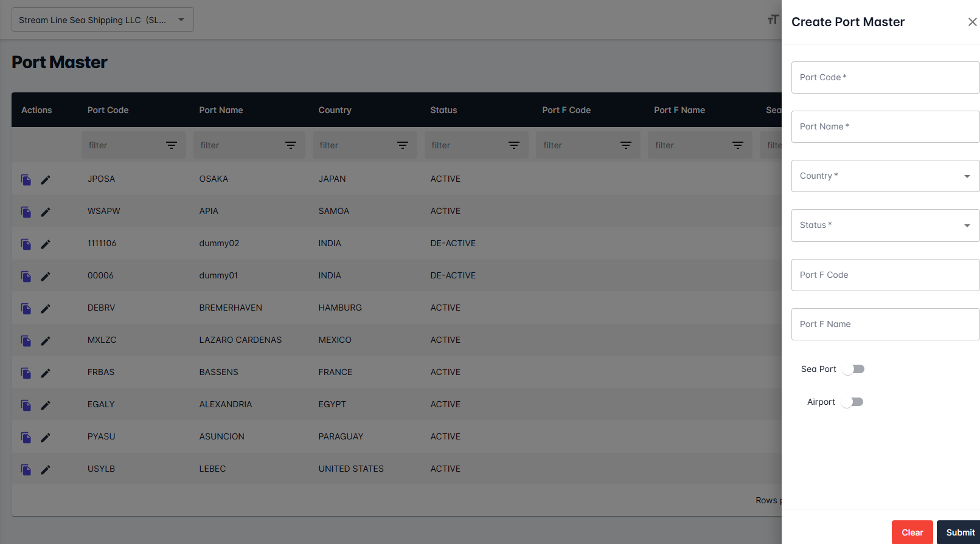Edit the EGALY port row

coord(46,405)
